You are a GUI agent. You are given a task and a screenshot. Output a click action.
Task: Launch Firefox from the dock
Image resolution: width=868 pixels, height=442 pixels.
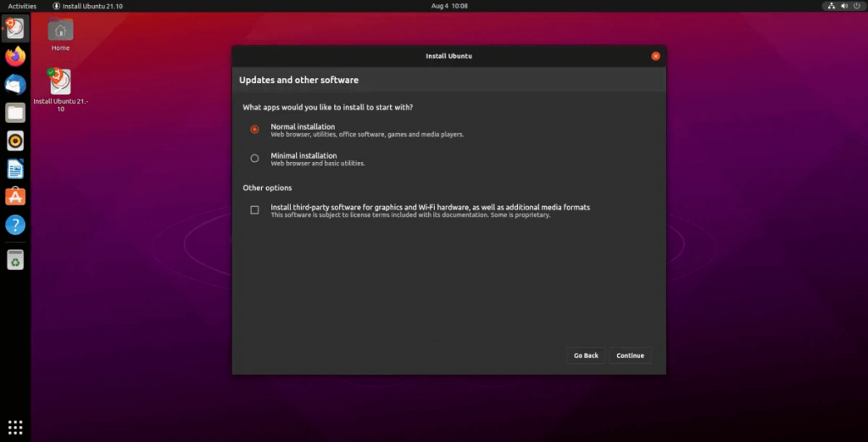pos(15,57)
